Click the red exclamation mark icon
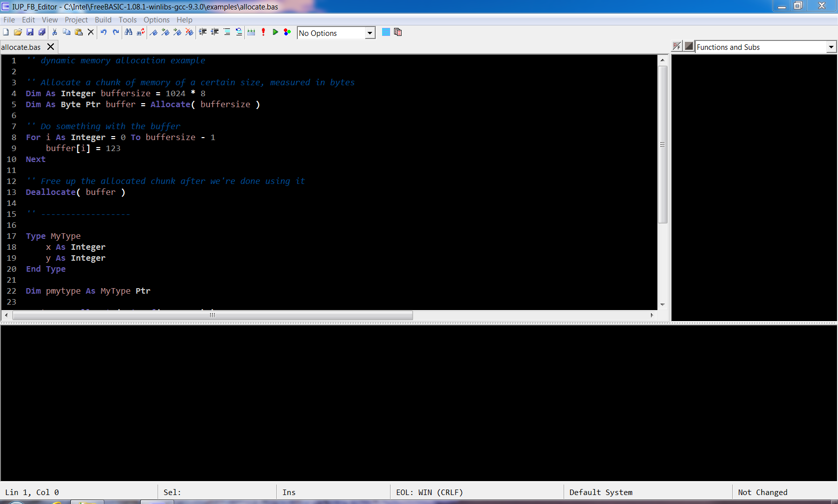This screenshot has height=504, width=838. coord(263,32)
